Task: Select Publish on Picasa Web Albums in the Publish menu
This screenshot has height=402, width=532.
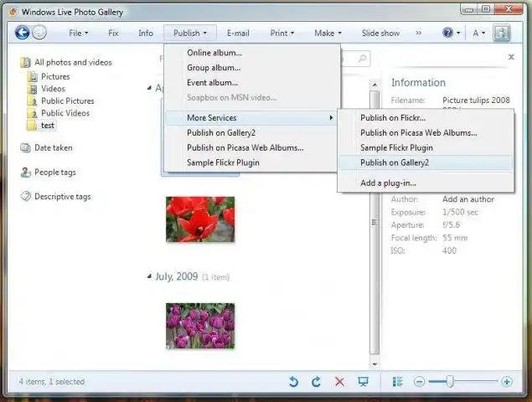Action: pos(251,148)
